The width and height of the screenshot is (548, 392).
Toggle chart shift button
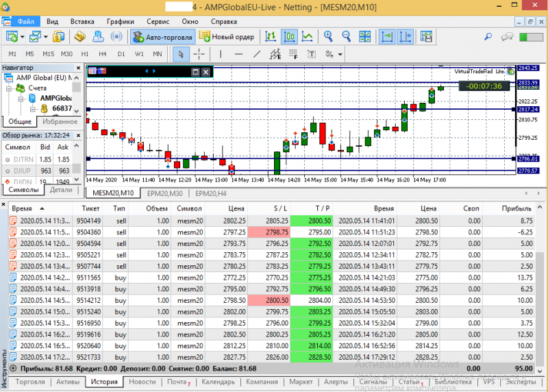pos(406,36)
